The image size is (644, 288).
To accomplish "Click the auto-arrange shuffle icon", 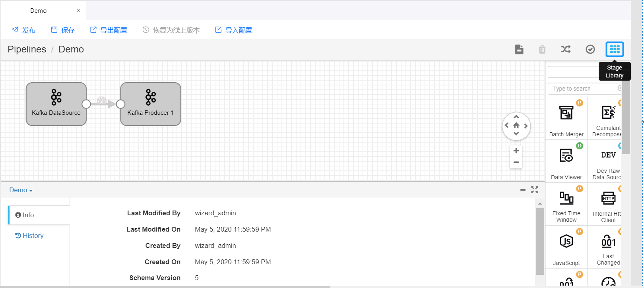I will 565,49.
